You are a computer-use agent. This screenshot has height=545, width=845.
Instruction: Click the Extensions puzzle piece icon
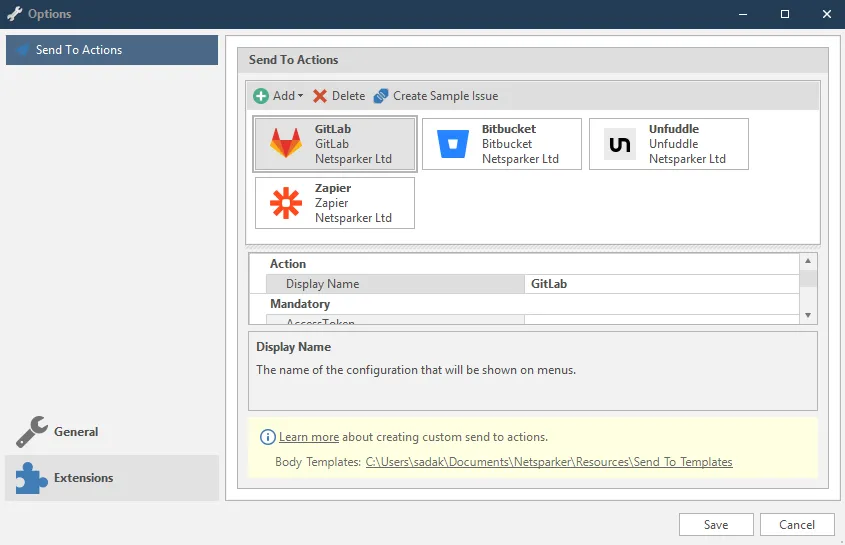tap(32, 478)
